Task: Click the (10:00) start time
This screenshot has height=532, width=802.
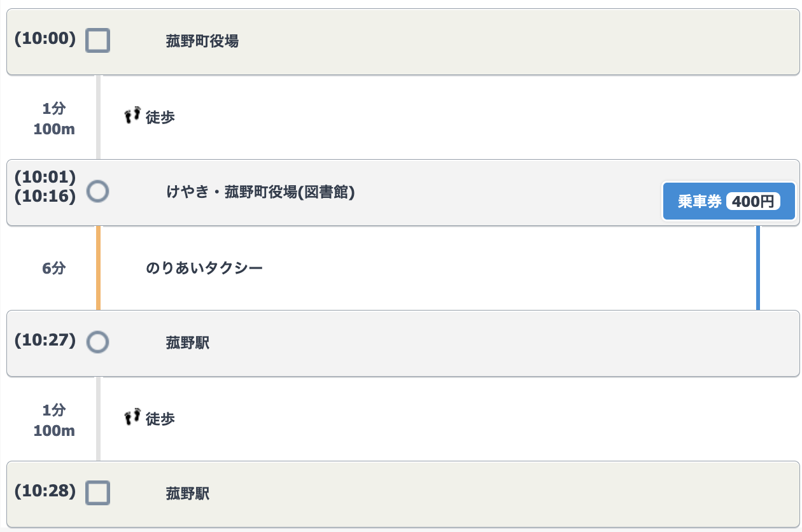Action: [45, 39]
